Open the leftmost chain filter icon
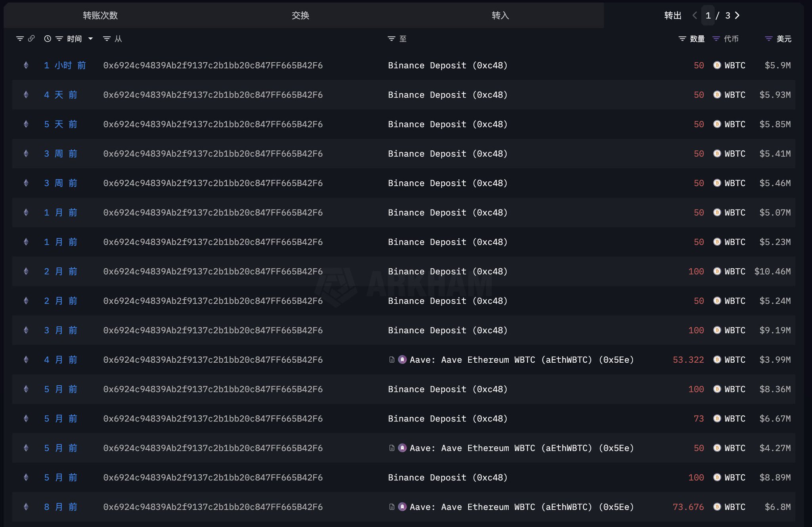The width and height of the screenshot is (812, 527). coord(20,38)
